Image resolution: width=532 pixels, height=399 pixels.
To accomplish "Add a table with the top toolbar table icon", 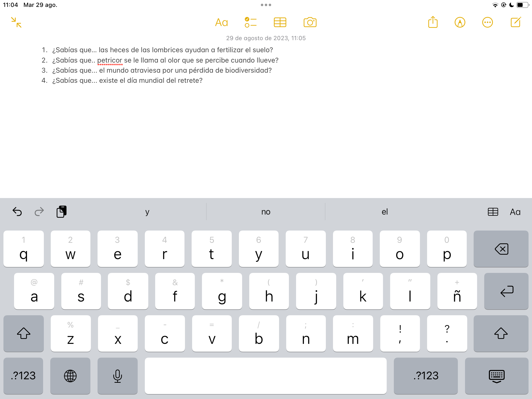I will coord(280,22).
